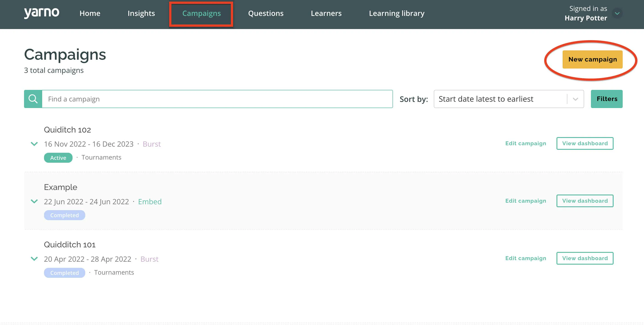This screenshot has width=644, height=325.
Task: Go to the Learners page
Action: tap(326, 13)
